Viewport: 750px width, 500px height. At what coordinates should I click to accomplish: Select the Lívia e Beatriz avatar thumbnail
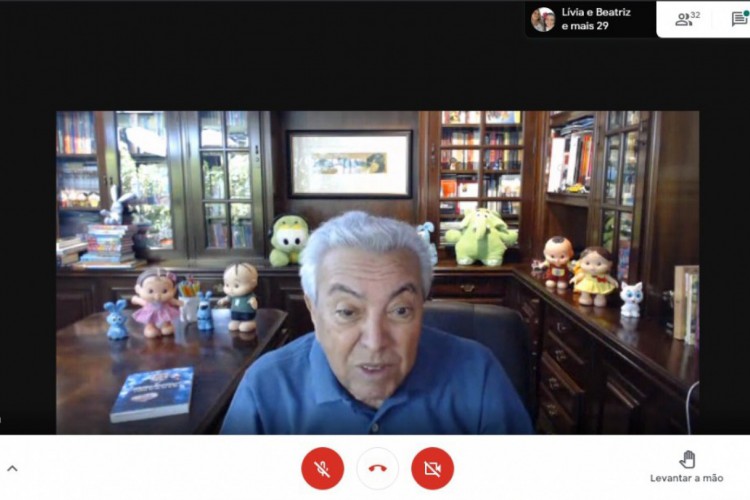pos(543,19)
